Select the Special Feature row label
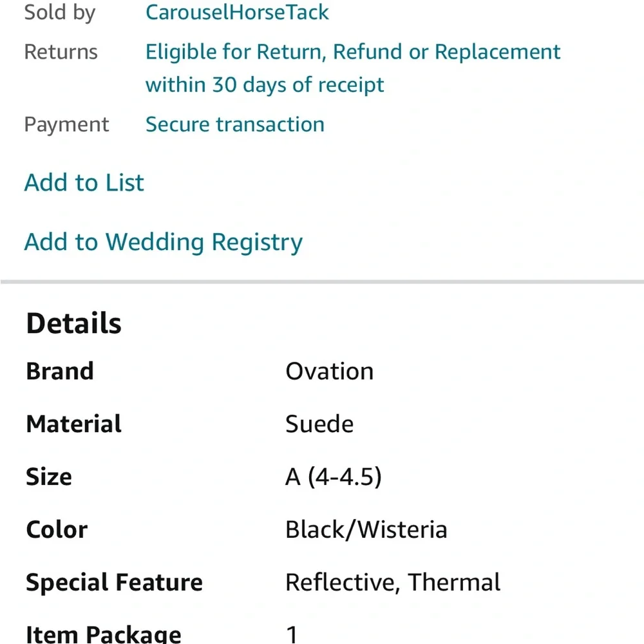Viewport: 644px width, 644px height. 114,582
